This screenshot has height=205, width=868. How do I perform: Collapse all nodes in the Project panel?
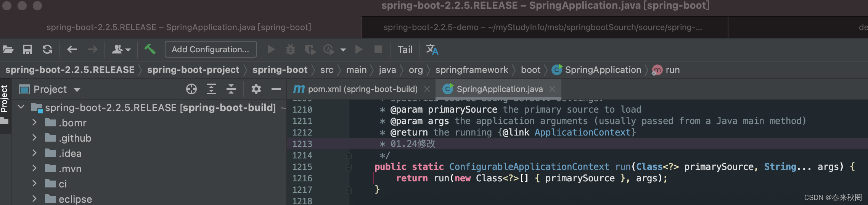pyautogui.click(x=231, y=89)
